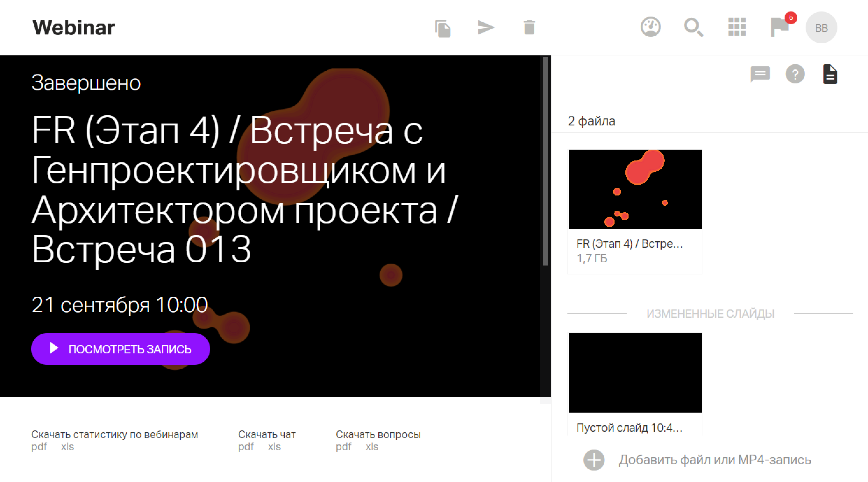
Task: Click "Добавить файл или MP4-запись" plus button
Action: point(594,460)
